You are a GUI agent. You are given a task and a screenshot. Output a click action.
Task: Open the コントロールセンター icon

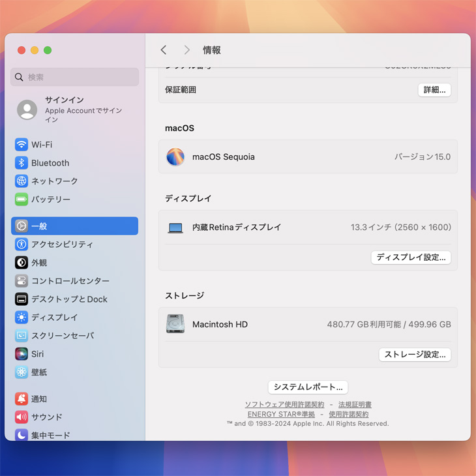(22, 281)
